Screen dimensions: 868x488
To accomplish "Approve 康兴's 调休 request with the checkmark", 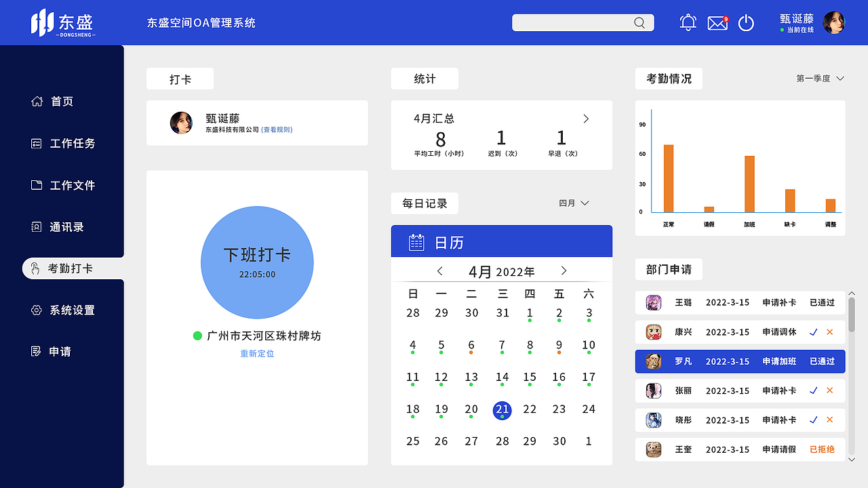I will (814, 332).
